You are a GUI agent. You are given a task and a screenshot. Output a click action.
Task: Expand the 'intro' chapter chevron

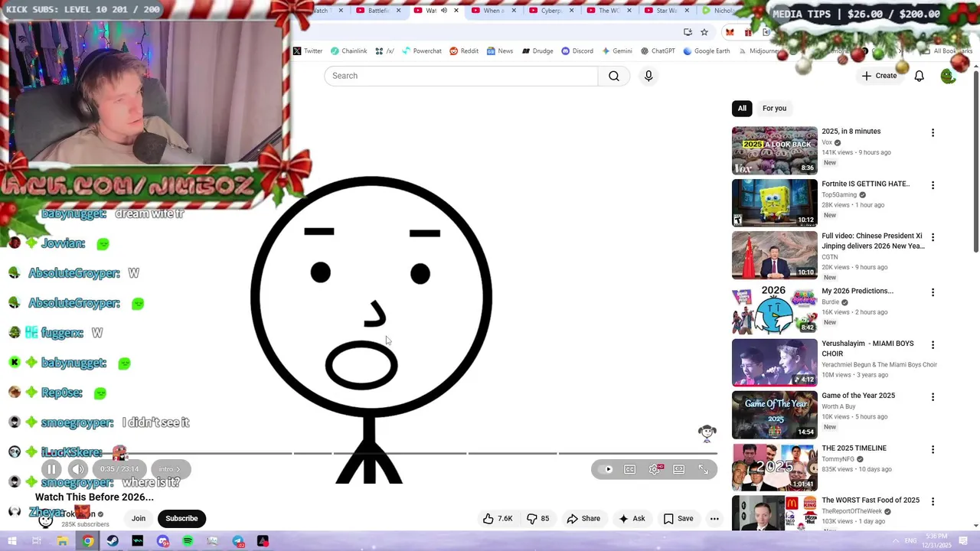(169, 469)
